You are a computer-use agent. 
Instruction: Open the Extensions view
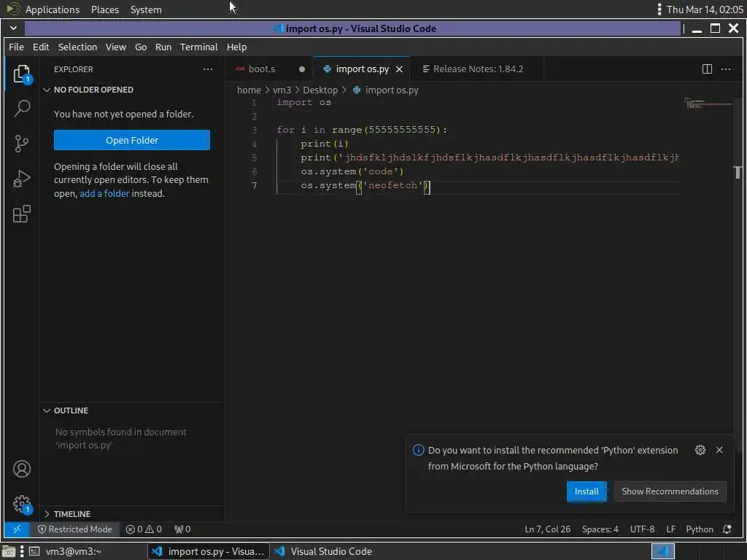tap(21, 214)
